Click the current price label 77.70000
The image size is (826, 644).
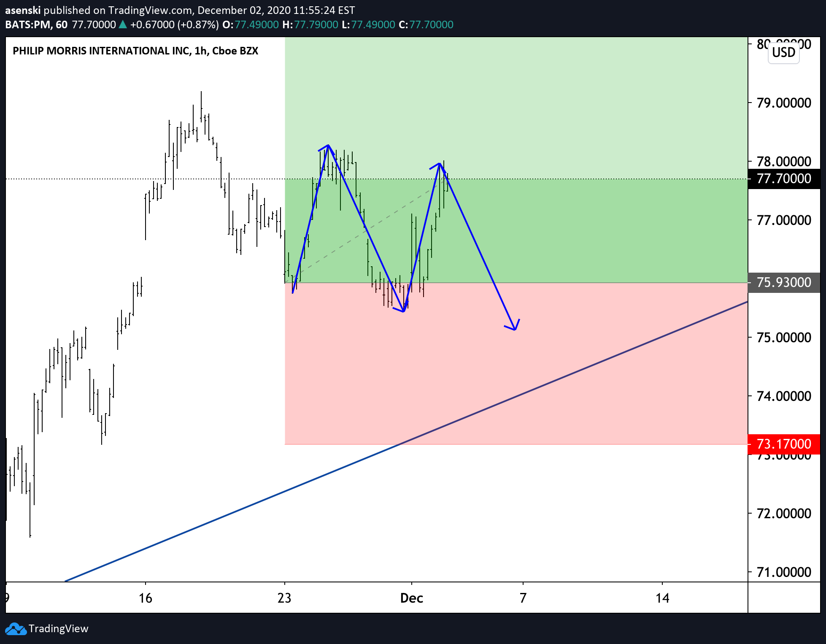pos(784,179)
